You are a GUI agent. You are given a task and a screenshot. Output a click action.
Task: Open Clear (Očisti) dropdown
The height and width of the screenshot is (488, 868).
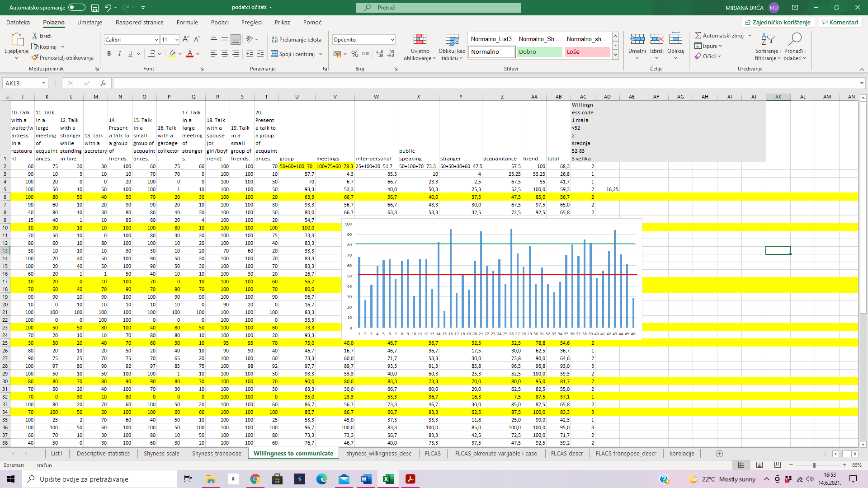pyautogui.click(x=708, y=56)
